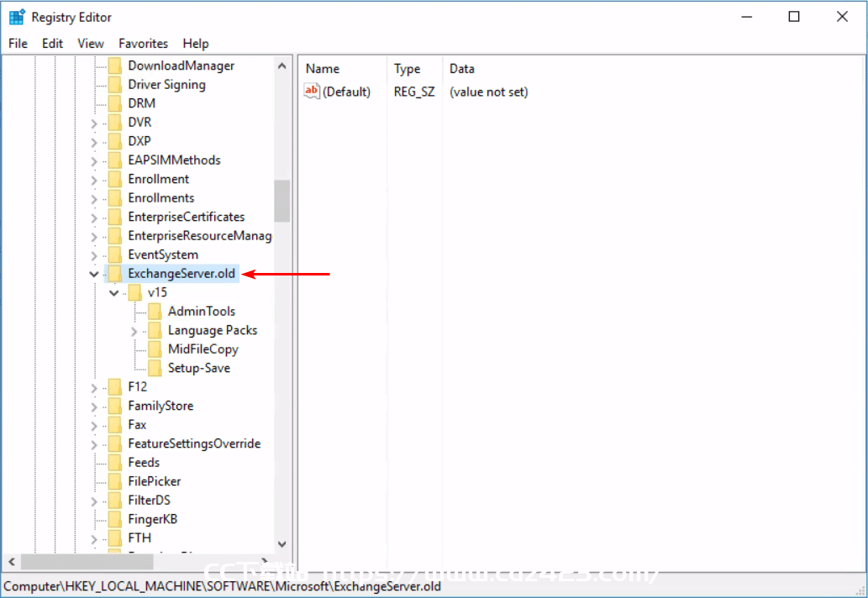The height and width of the screenshot is (598, 868).
Task: Expand the EAPSIMMethods key
Action: (x=94, y=161)
